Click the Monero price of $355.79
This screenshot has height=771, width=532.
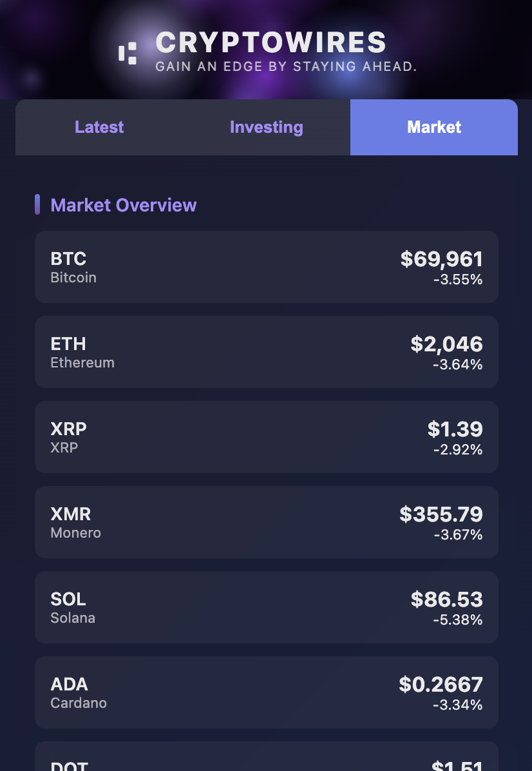(441, 514)
